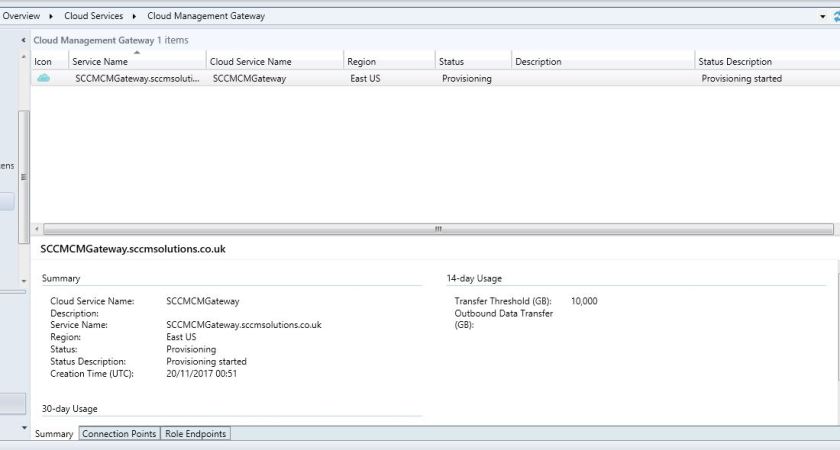The image size is (840, 450).
Task: Click the Service Name value in Summary details
Action: 244,325
